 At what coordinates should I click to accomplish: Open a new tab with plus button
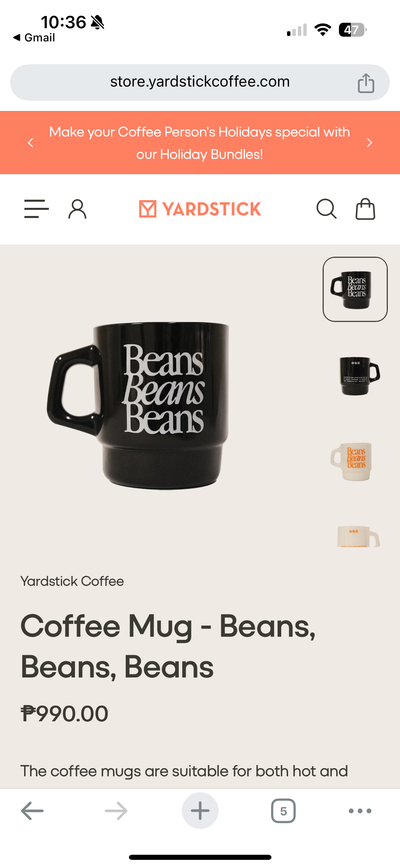200,811
